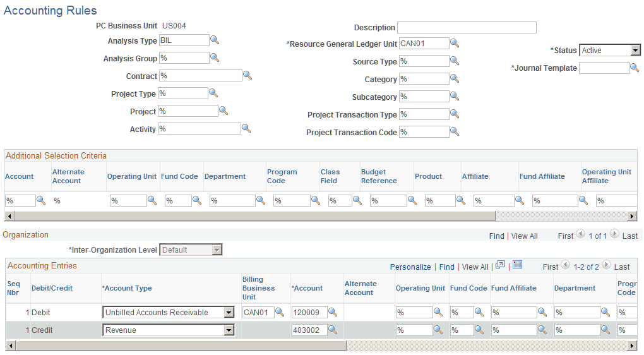The width and height of the screenshot is (644, 355).
Task: Open the Inter-Organization Level dropdown
Action: (x=217, y=250)
